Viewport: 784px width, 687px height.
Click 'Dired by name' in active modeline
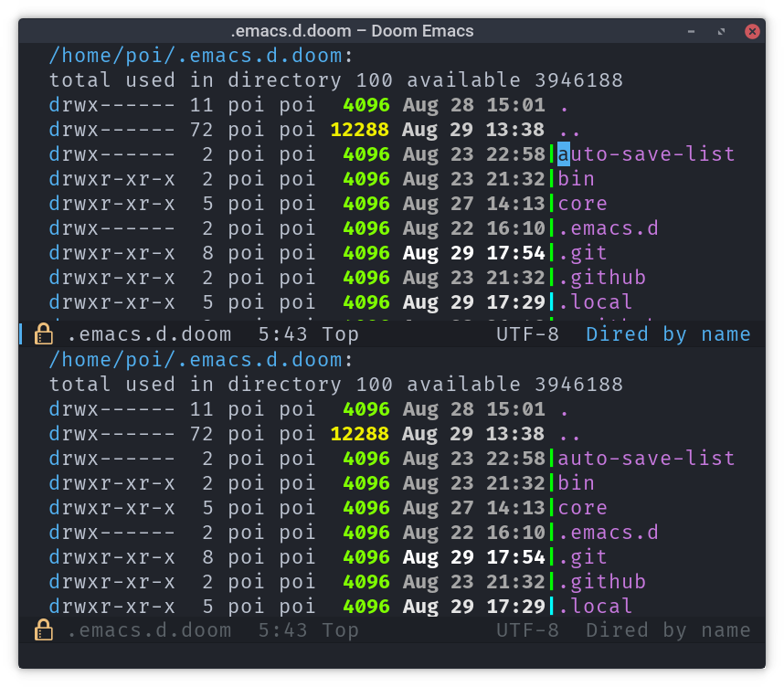click(x=668, y=334)
